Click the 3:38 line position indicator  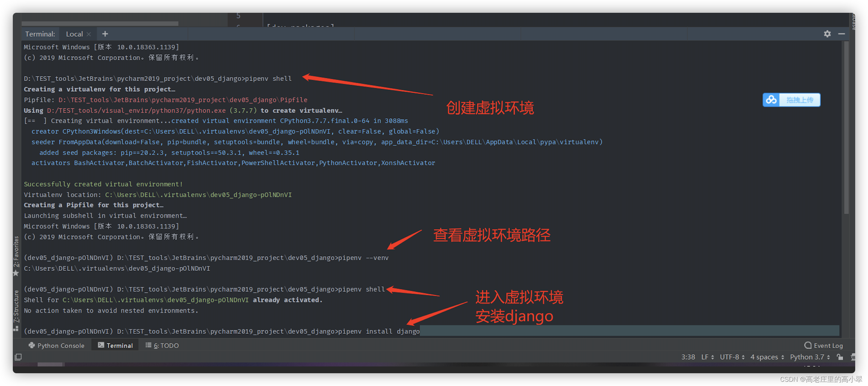pos(688,357)
